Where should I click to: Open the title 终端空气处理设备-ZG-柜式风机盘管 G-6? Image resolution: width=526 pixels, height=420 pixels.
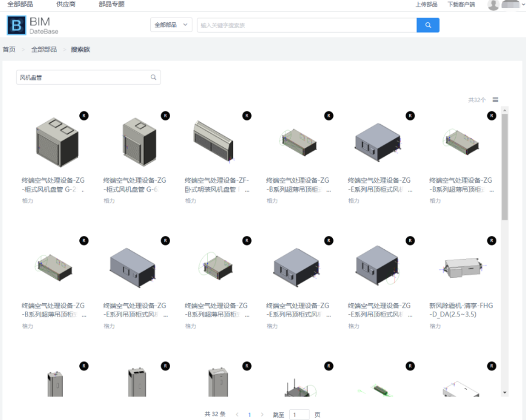[x=134, y=185]
